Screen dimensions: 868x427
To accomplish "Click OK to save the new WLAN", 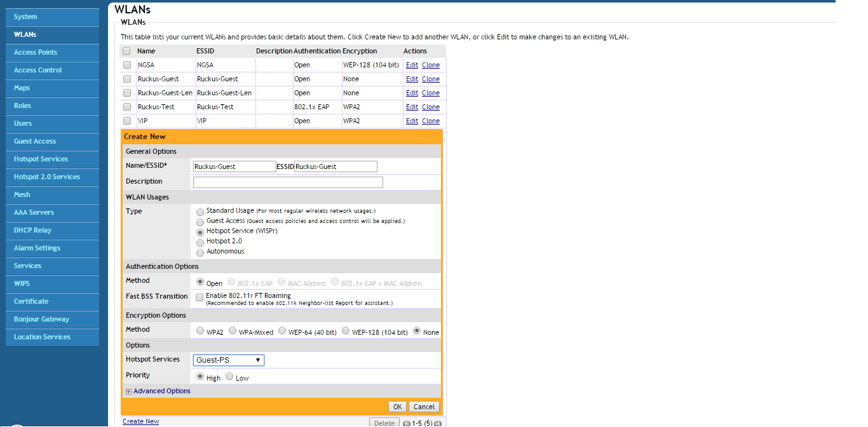I will (x=398, y=407).
